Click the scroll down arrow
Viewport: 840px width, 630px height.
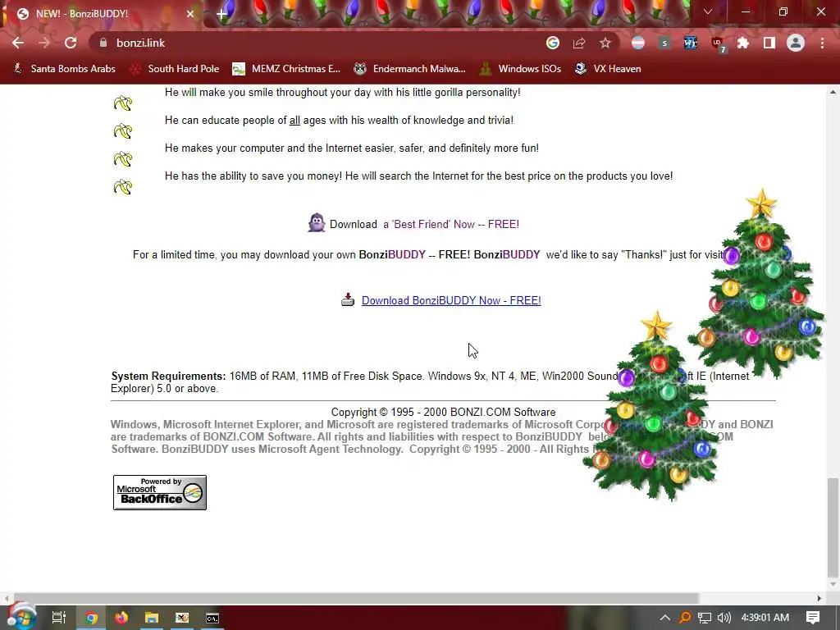pyautogui.click(x=833, y=584)
